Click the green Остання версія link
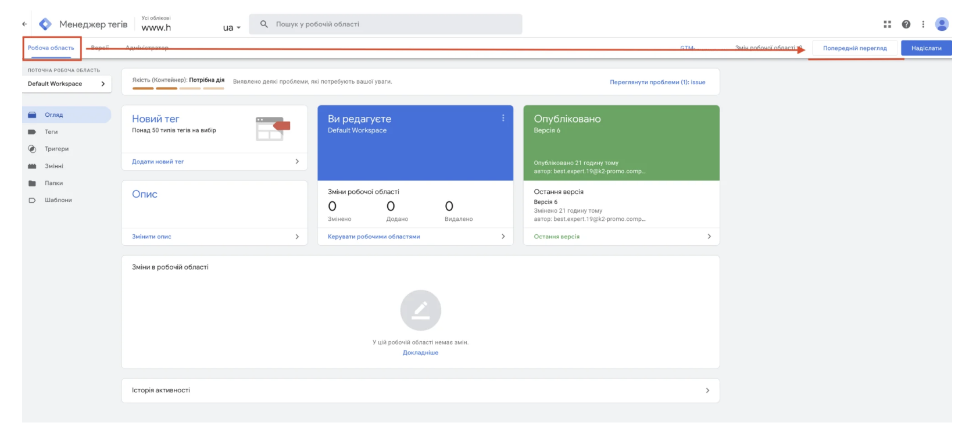Screen dimensions: 980x444 557,237
